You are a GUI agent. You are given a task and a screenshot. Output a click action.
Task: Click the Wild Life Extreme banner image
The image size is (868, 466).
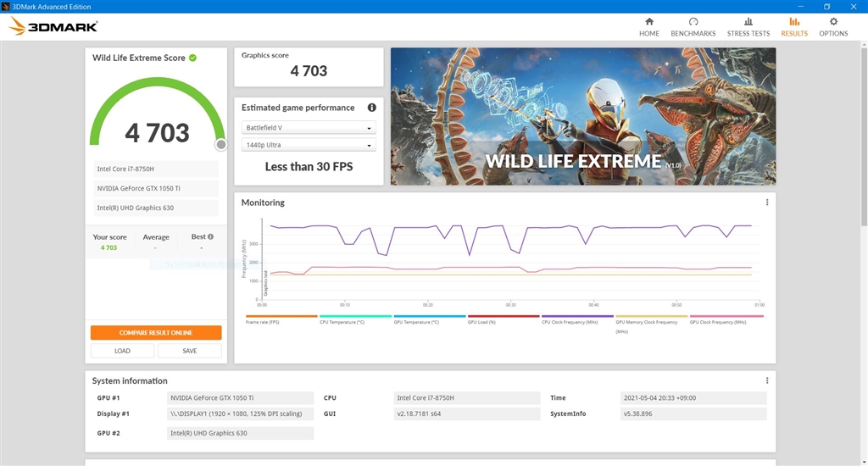pos(583,116)
